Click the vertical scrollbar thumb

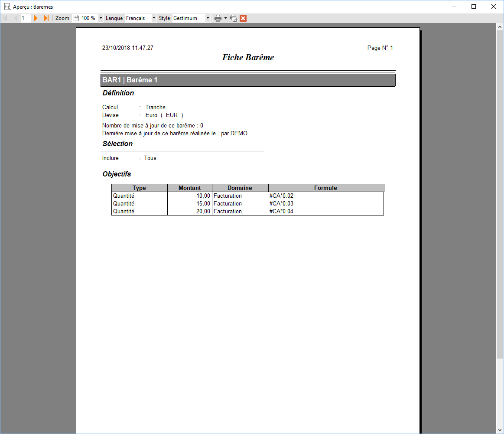click(500, 195)
